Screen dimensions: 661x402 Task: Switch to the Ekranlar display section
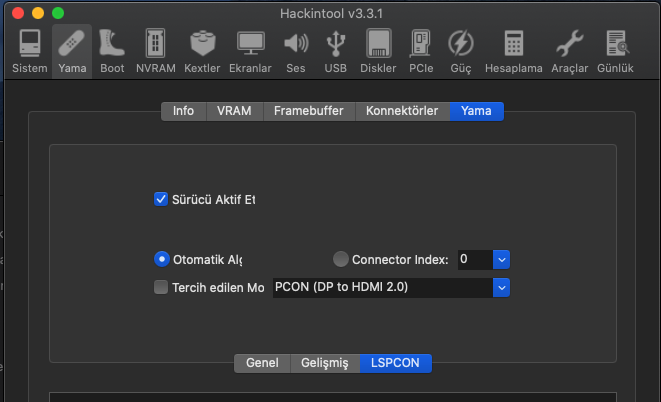point(250,50)
